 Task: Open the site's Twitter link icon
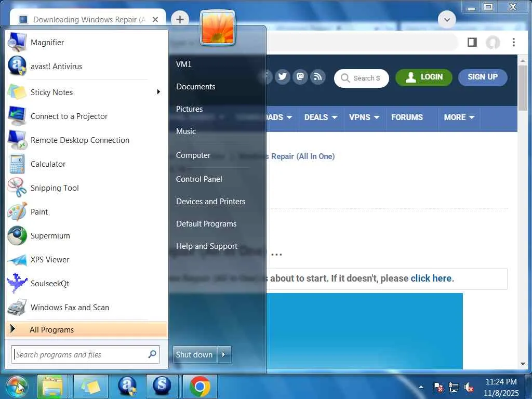coord(282,77)
